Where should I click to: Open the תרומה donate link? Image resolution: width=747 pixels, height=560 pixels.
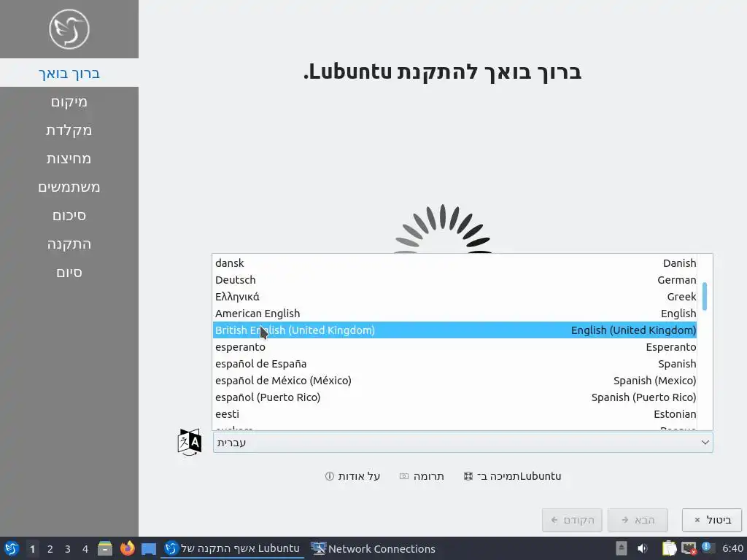coord(422,476)
